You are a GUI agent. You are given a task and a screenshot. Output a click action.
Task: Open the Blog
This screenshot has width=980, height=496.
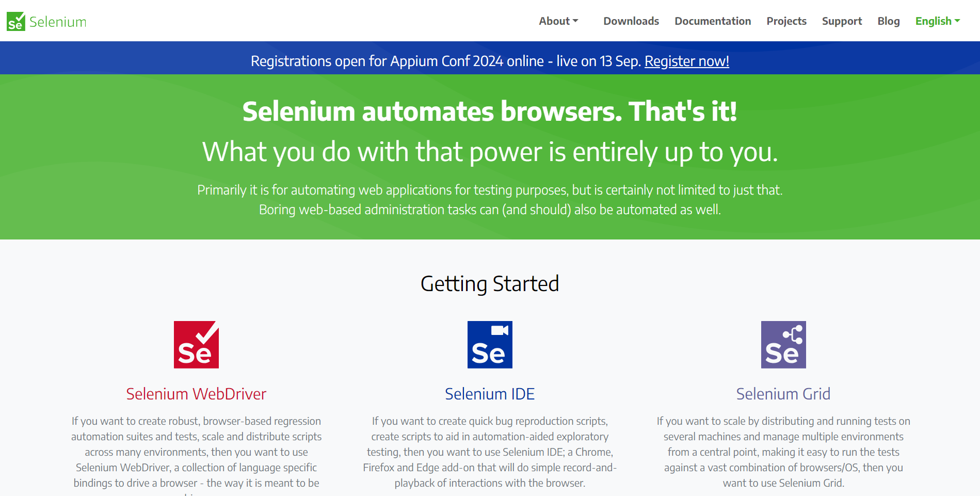click(x=888, y=21)
